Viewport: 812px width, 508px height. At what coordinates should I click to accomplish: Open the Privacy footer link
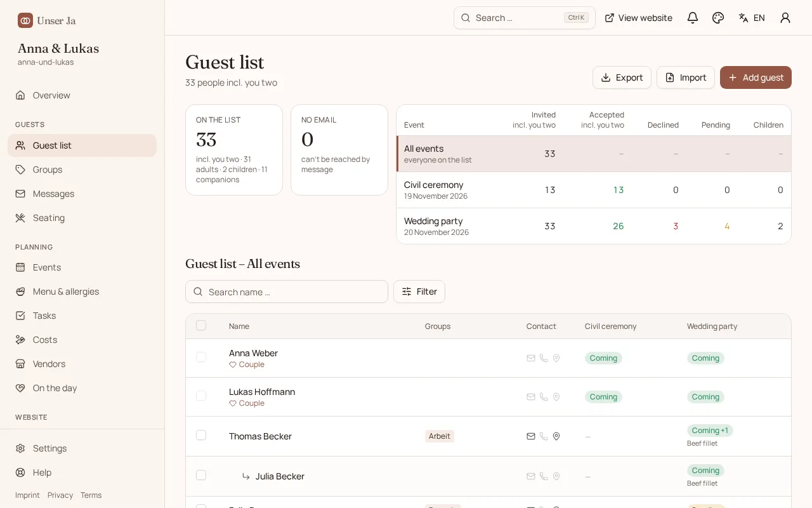[x=60, y=495]
